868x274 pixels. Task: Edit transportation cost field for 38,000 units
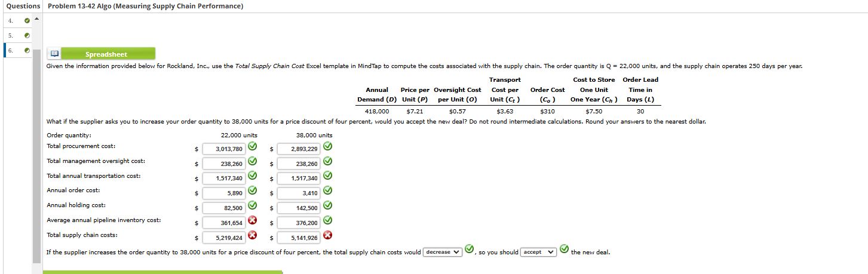298,178
